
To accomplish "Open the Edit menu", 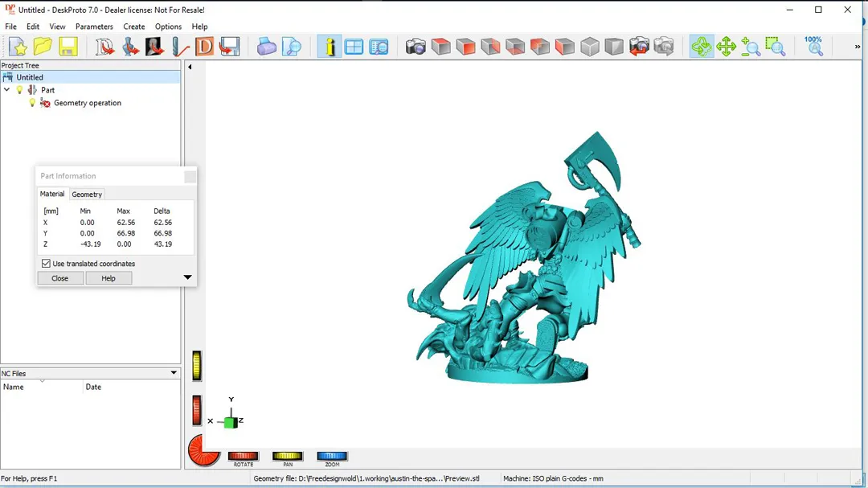I will tap(33, 27).
